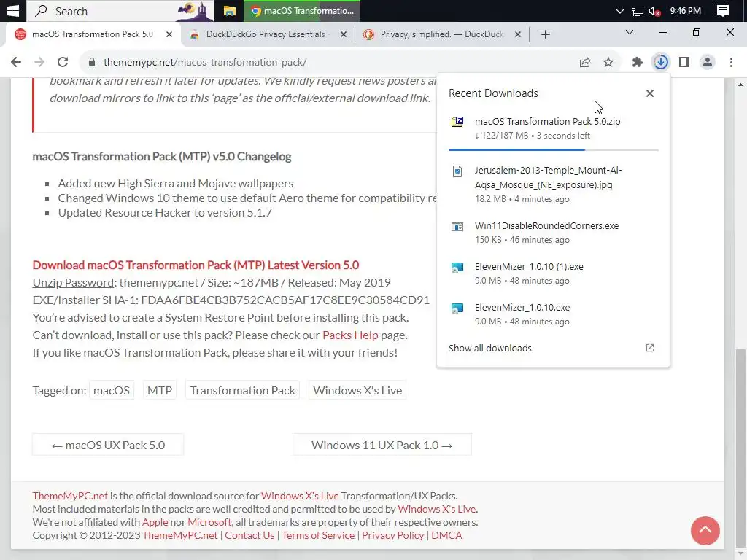This screenshot has height=560, width=747.
Task: Open File Explorer from the taskbar
Action: [x=230, y=11]
